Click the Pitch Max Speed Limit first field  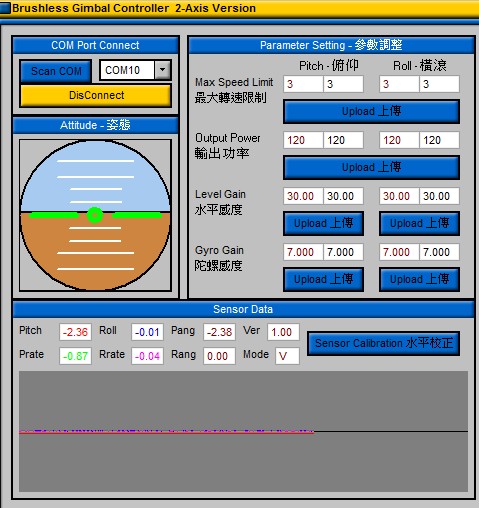(x=303, y=84)
